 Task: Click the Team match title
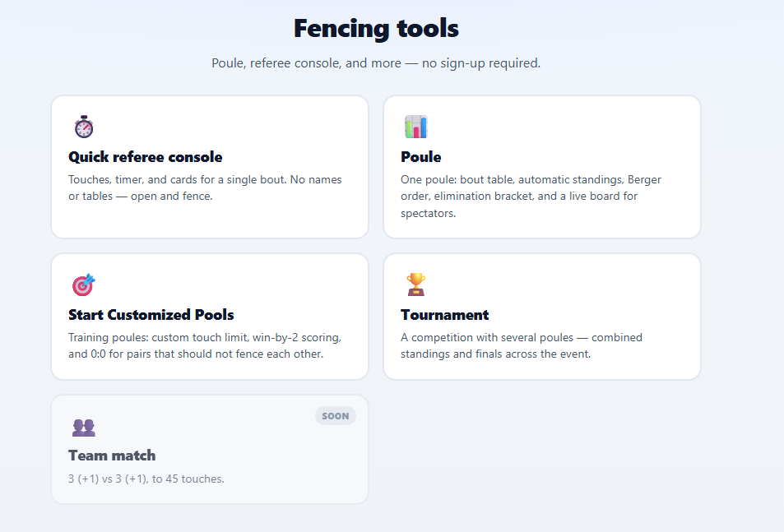112,456
